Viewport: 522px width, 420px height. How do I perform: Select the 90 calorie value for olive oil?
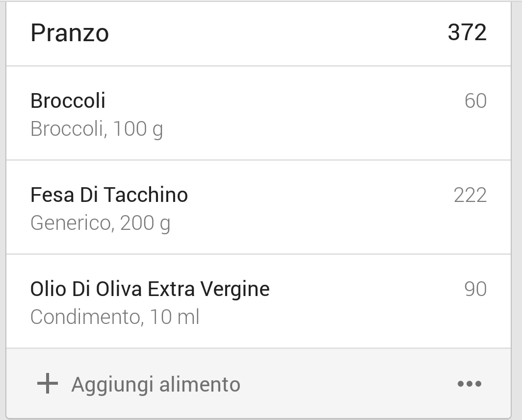coord(475,289)
